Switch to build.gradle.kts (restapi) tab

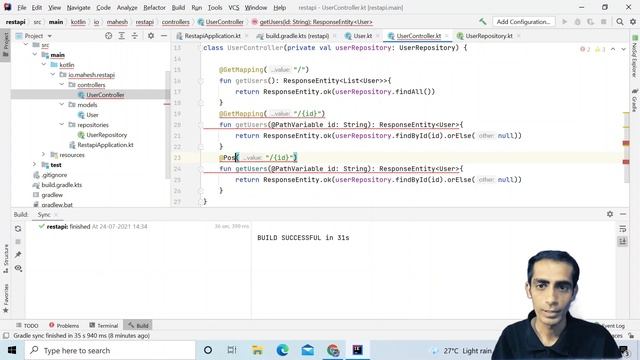[297, 36]
